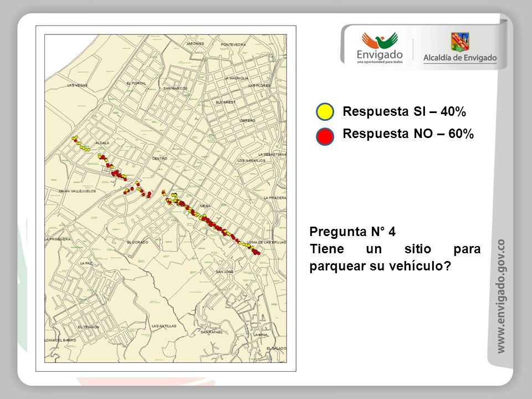532x399 pixels.
Task: Click the 'LAS FLORES' map label
Action: [x=259, y=85]
